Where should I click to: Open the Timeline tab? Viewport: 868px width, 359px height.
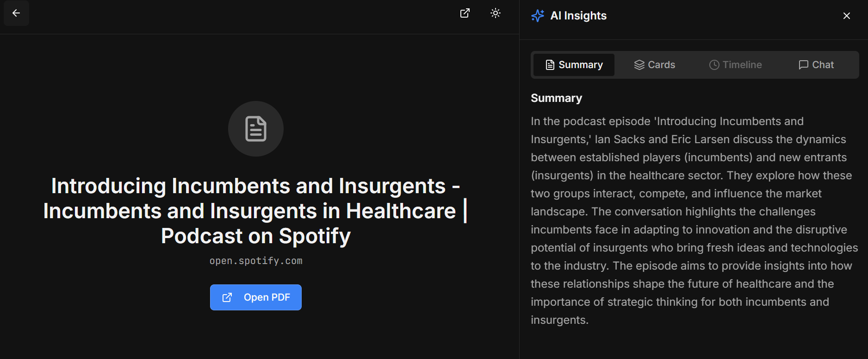735,65
